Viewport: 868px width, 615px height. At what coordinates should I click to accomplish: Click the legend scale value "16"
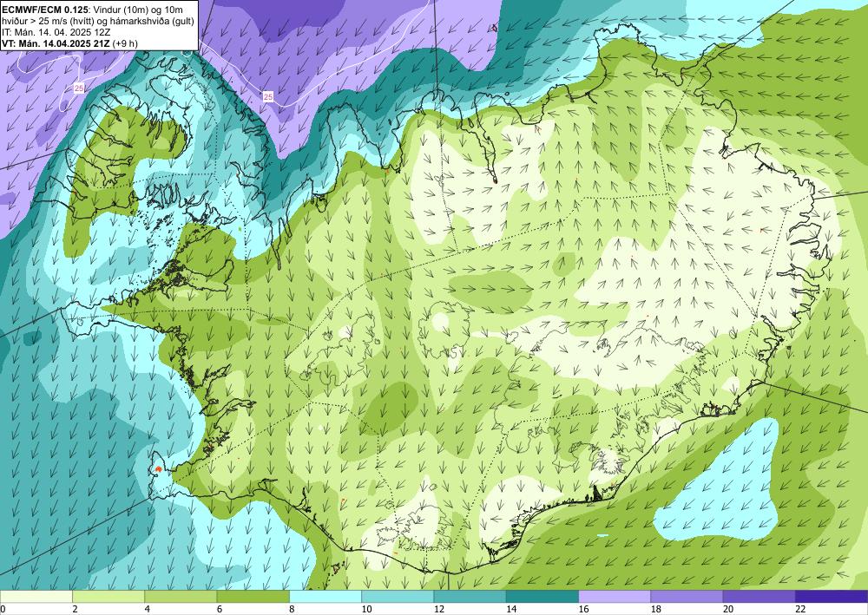point(584,609)
